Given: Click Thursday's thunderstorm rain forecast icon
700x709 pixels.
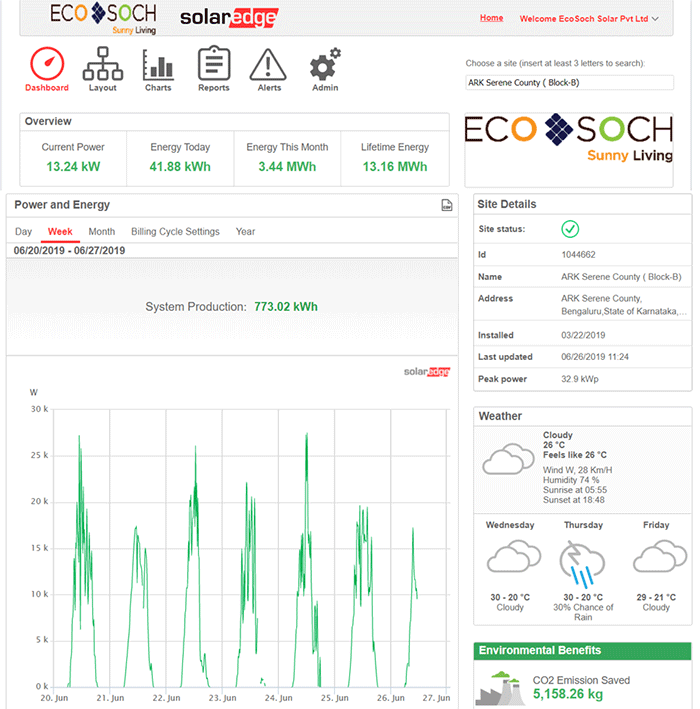Looking at the screenshot, I should [582, 563].
